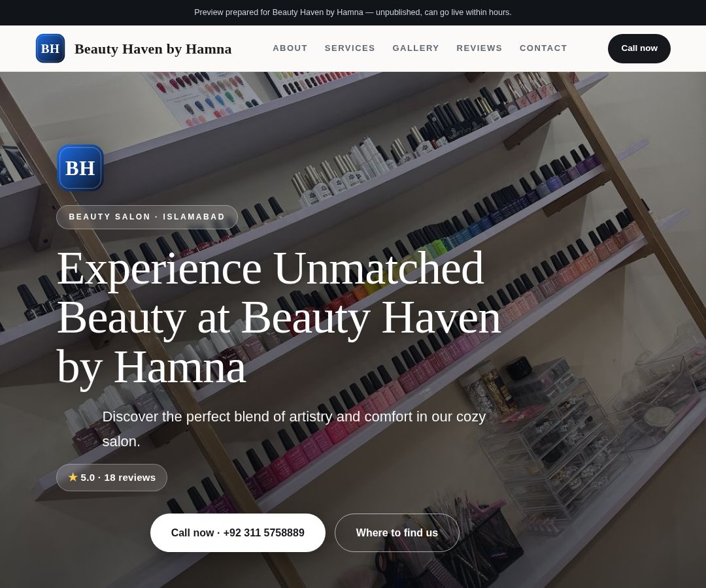Click the preview notice banner text
The height and width of the screenshot is (588, 706).
tap(352, 12)
